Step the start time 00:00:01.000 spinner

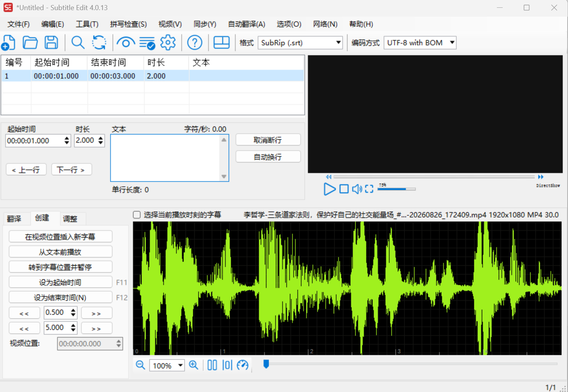coord(67,140)
